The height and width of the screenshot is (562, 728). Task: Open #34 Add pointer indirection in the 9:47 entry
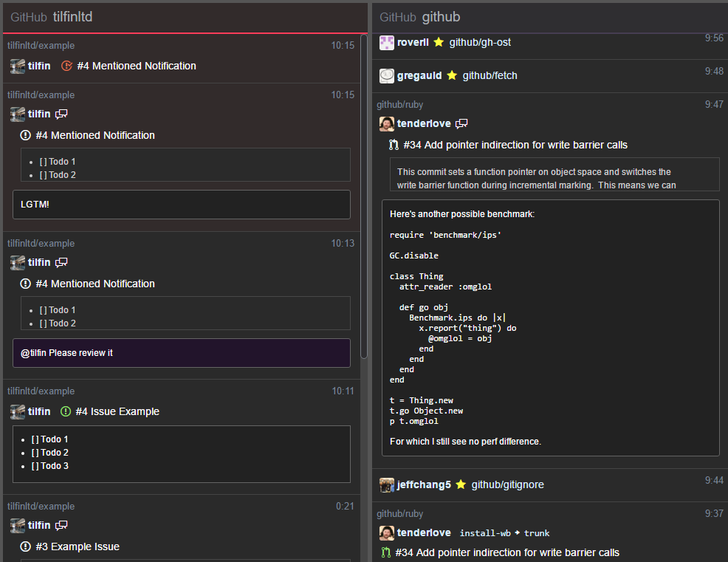515,145
